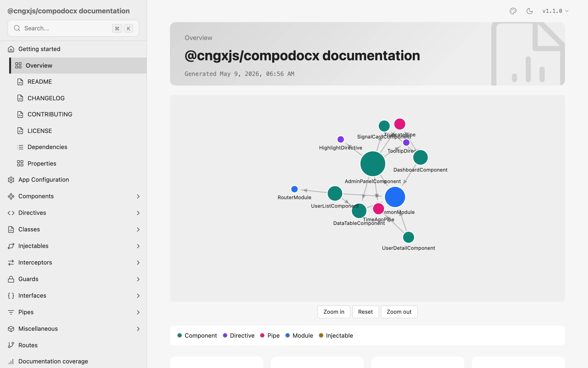Click the Routes branch icon
This screenshot has width=588, height=368.
click(11, 345)
